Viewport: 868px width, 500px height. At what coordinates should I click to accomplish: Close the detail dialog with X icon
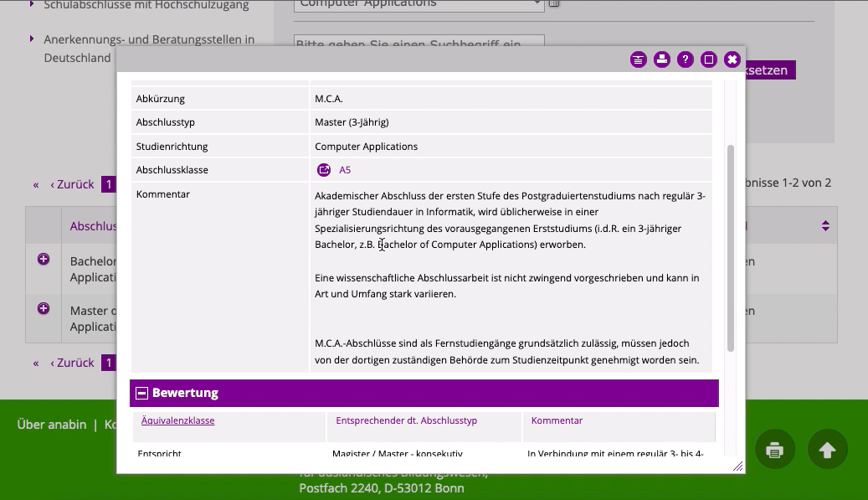click(732, 59)
